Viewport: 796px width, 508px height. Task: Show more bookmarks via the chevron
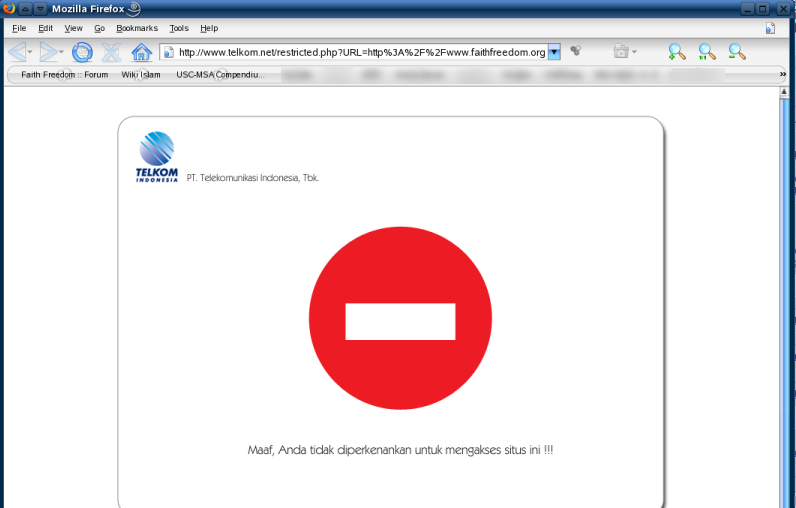[x=782, y=74]
